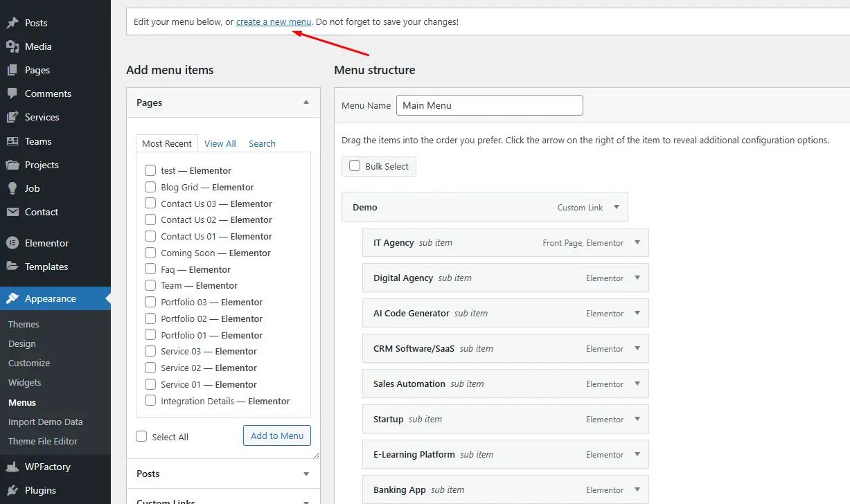Viewport: 850px width, 504px height.
Task: Tick the Bulk Select checkbox
Action: pyautogui.click(x=355, y=166)
